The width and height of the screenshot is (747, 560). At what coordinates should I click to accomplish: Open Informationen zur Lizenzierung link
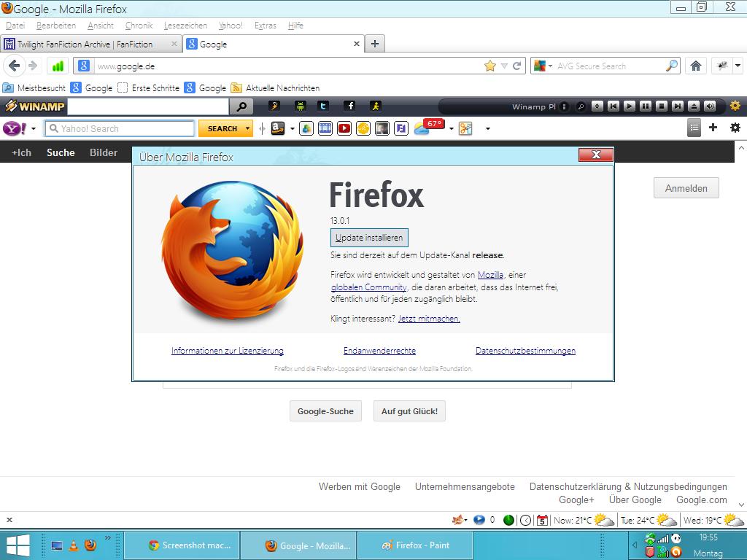point(228,351)
